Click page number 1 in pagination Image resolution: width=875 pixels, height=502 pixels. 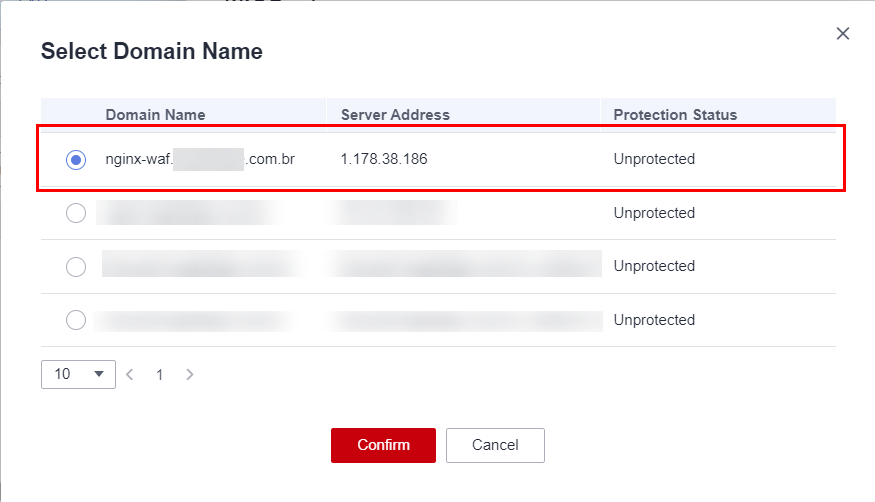[x=159, y=375]
